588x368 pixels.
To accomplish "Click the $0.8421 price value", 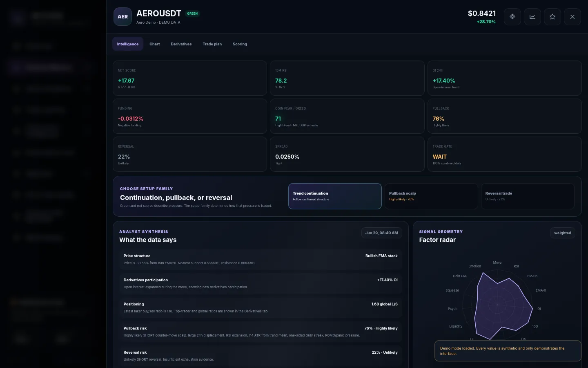I will [x=481, y=13].
